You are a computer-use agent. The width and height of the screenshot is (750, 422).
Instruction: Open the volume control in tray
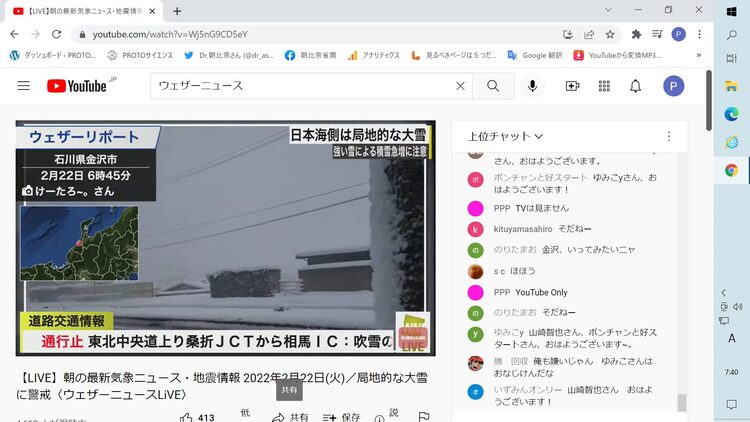point(738,307)
